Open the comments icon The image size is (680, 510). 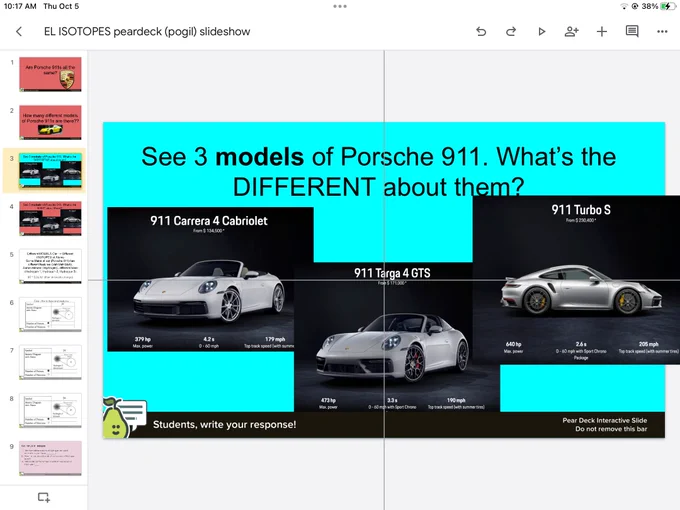coord(632,31)
